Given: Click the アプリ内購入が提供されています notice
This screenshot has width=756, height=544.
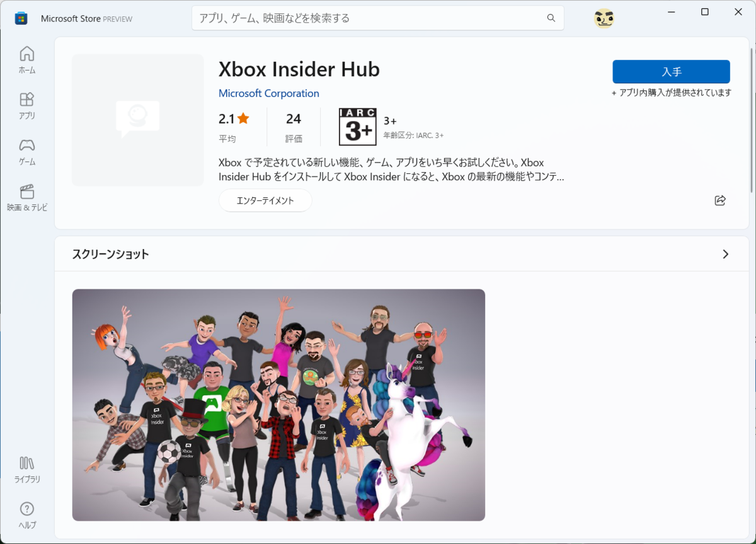Looking at the screenshot, I should tap(672, 93).
